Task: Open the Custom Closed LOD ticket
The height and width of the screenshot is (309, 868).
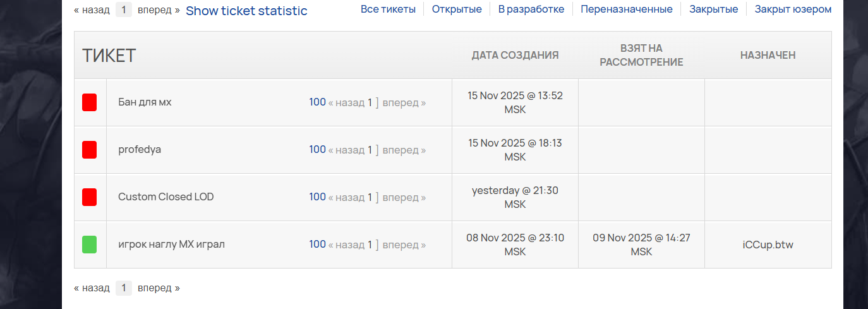Action: [166, 197]
